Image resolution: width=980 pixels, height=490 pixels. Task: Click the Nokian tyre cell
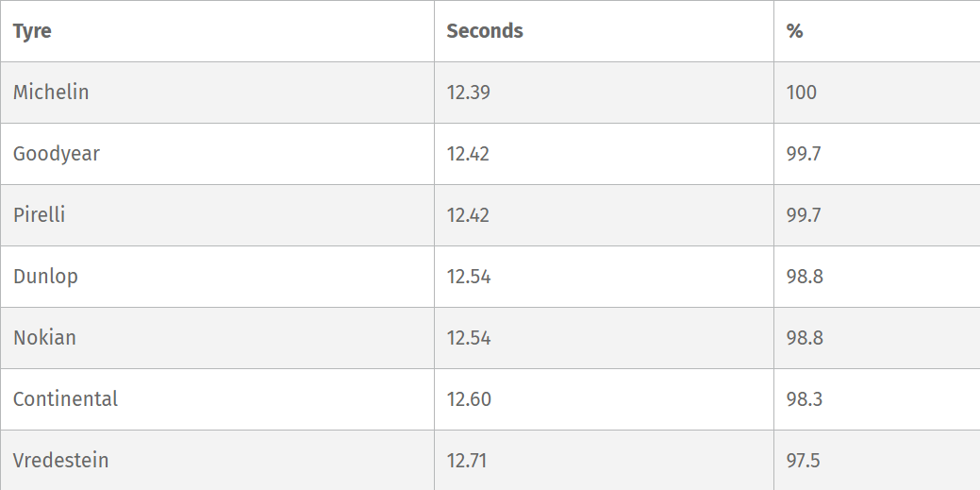(x=44, y=338)
